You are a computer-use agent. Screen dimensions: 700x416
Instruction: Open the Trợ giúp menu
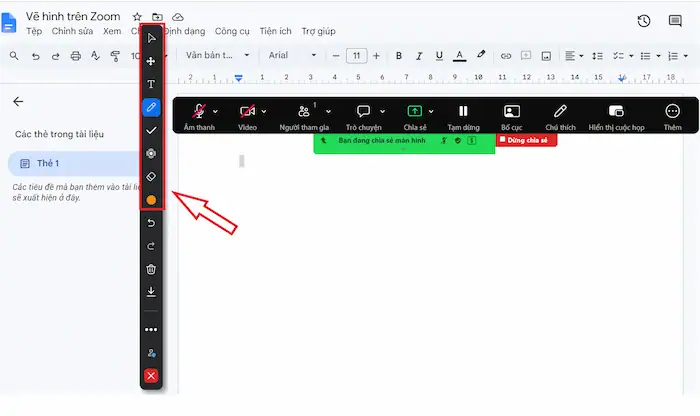318,31
